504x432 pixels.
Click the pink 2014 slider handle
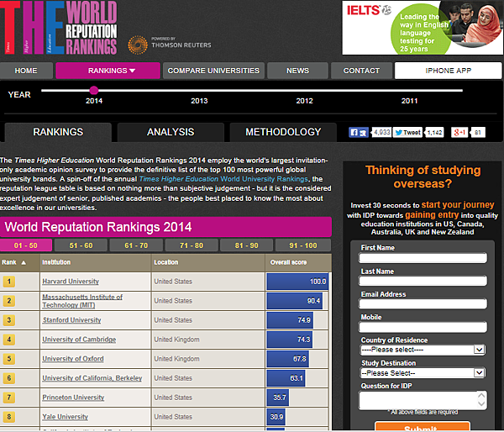point(94,91)
